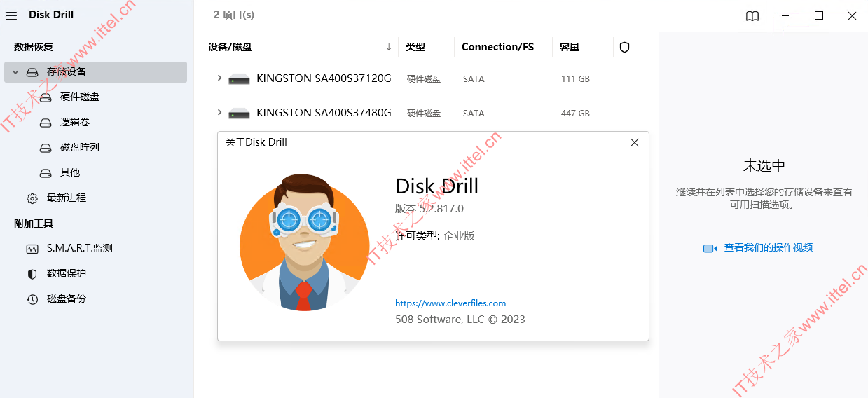
Task: Open the help book icon in title bar
Action: [752, 15]
